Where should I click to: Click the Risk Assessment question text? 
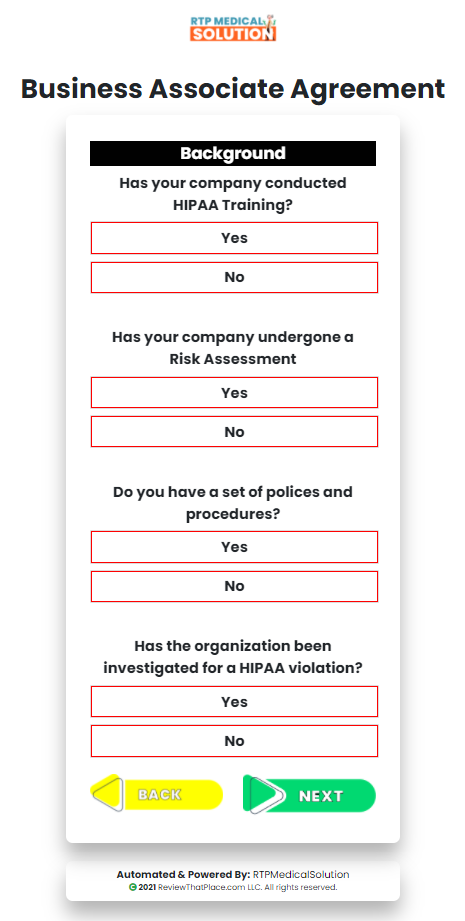[233, 348]
